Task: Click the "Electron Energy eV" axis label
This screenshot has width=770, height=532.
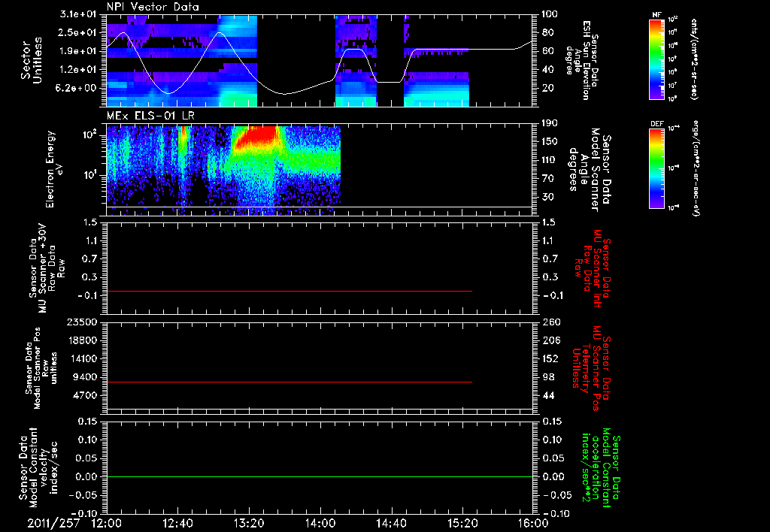Action: point(54,169)
